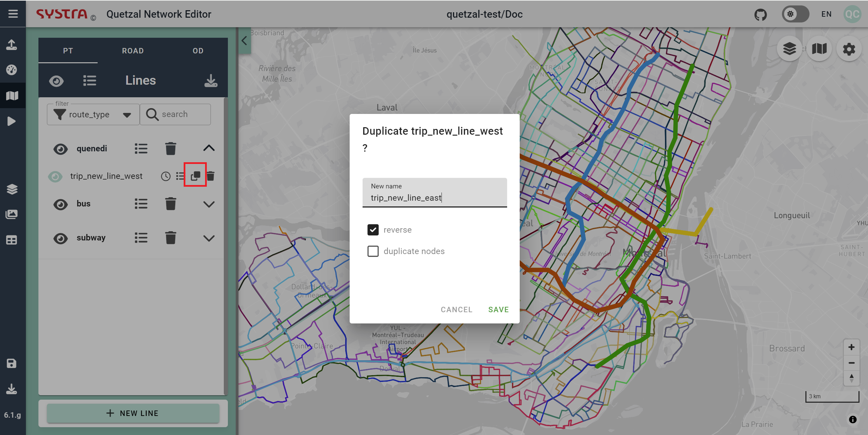Image resolution: width=868 pixels, height=435 pixels.
Task: Open the map page in left sidebar
Action: coord(12,96)
